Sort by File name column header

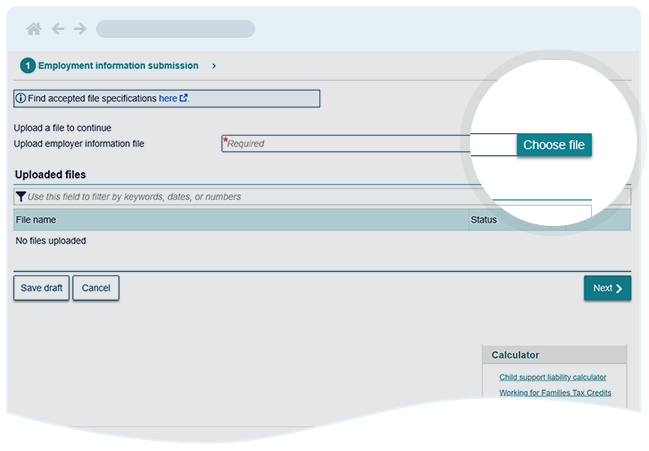[x=36, y=220]
